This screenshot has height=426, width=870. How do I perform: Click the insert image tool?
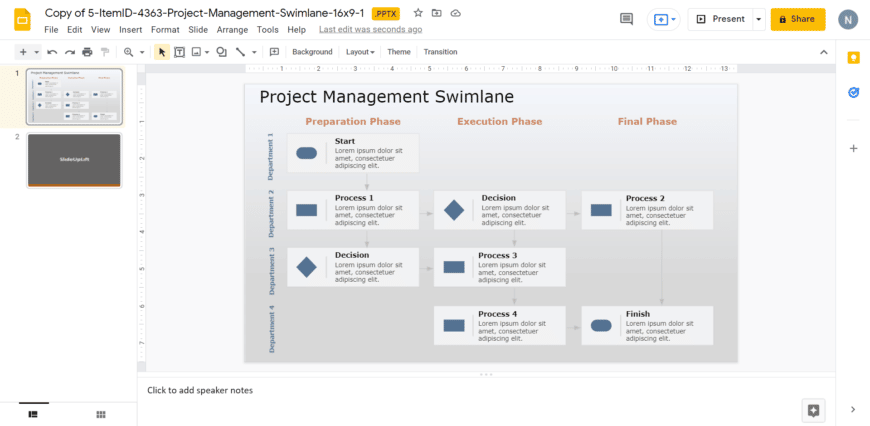click(196, 52)
